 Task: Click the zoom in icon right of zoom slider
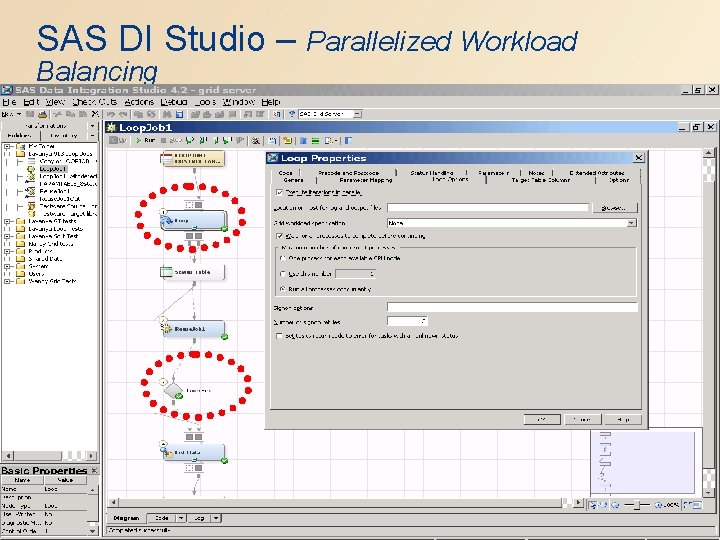658,505
